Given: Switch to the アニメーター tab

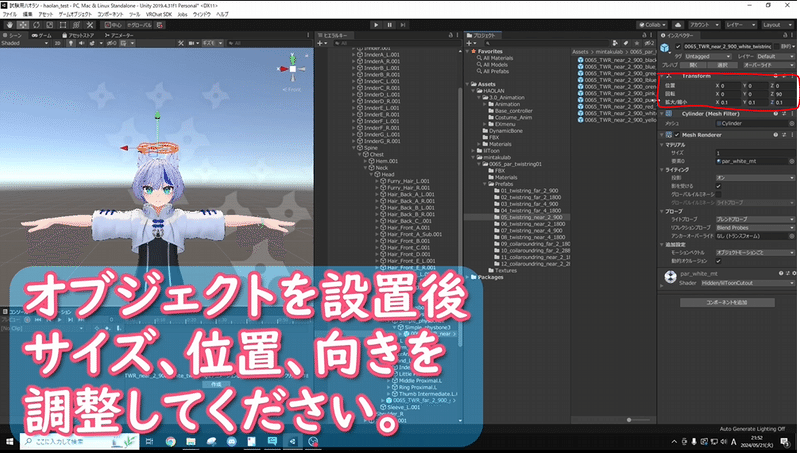Looking at the screenshot, I should point(119,35).
